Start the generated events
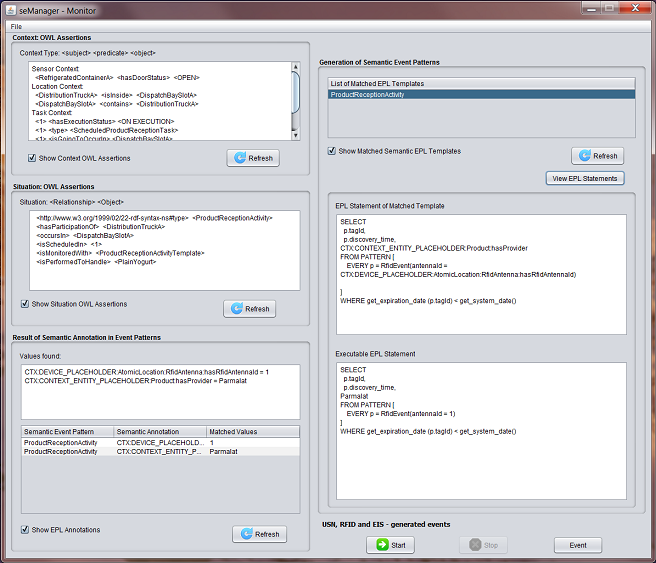This screenshot has width=656, height=563. click(x=390, y=545)
